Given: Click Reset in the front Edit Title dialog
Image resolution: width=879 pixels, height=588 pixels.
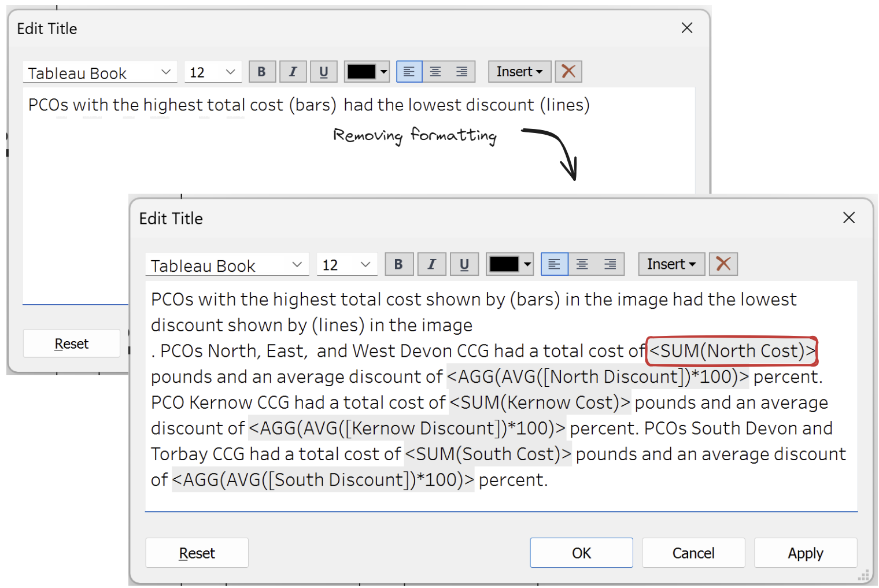Looking at the screenshot, I should click(x=197, y=553).
